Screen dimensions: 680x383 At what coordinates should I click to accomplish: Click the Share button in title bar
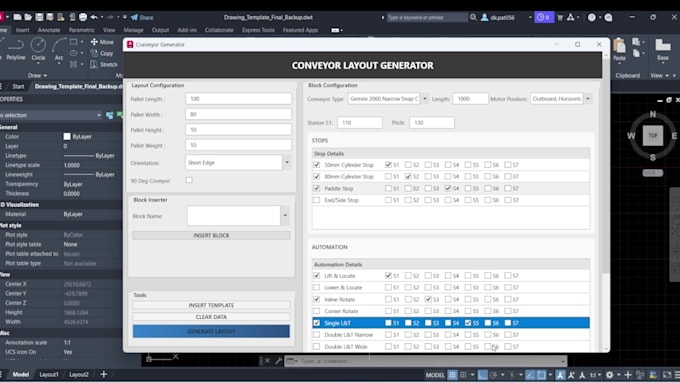pyautogui.click(x=142, y=17)
